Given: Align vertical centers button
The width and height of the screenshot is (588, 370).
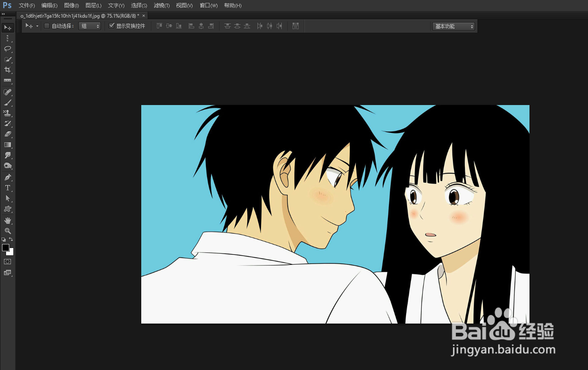Looking at the screenshot, I should coord(169,26).
